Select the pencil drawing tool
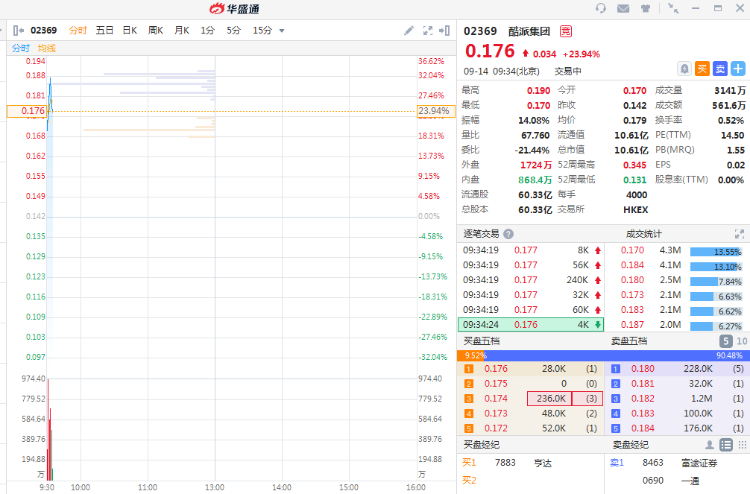The width and height of the screenshot is (750, 494). click(409, 31)
